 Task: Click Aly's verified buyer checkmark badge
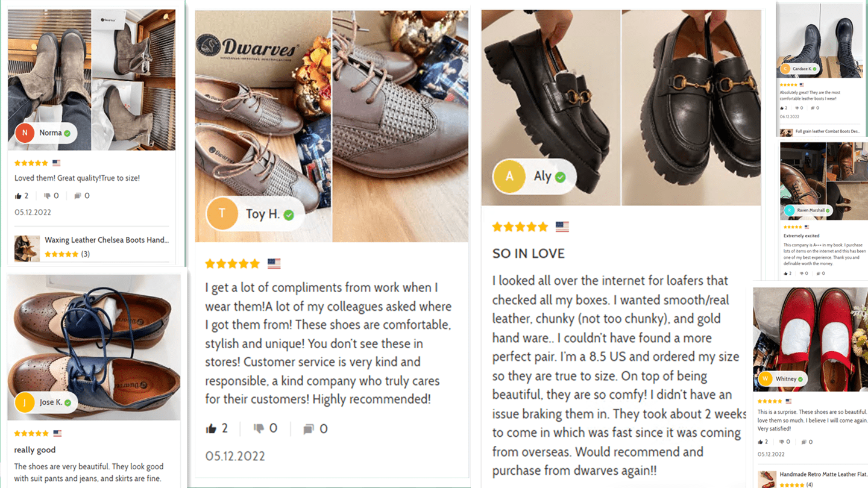click(x=561, y=177)
